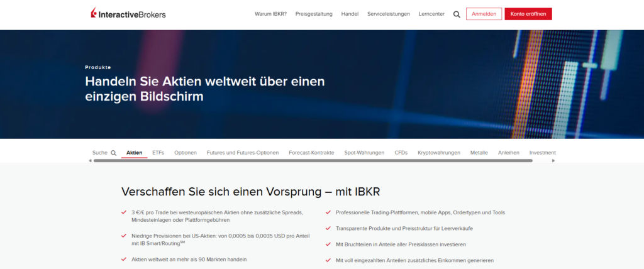The height and width of the screenshot is (269, 644).
Task: Open the Lerncenter menu
Action: point(431,14)
